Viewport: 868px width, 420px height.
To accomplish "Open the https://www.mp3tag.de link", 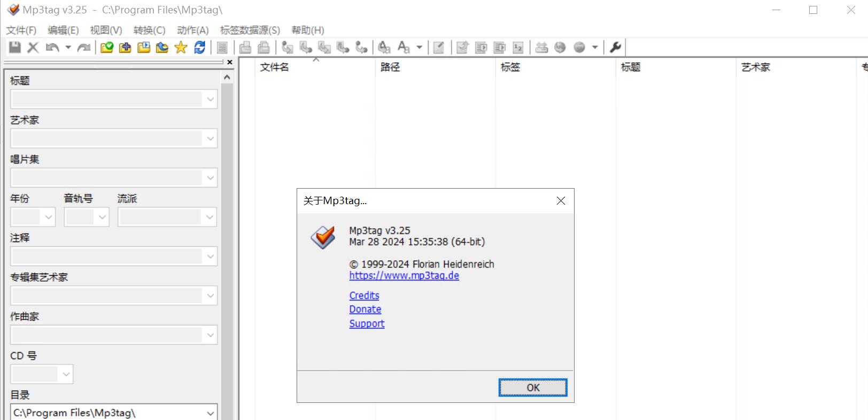I will [x=404, y=276].
